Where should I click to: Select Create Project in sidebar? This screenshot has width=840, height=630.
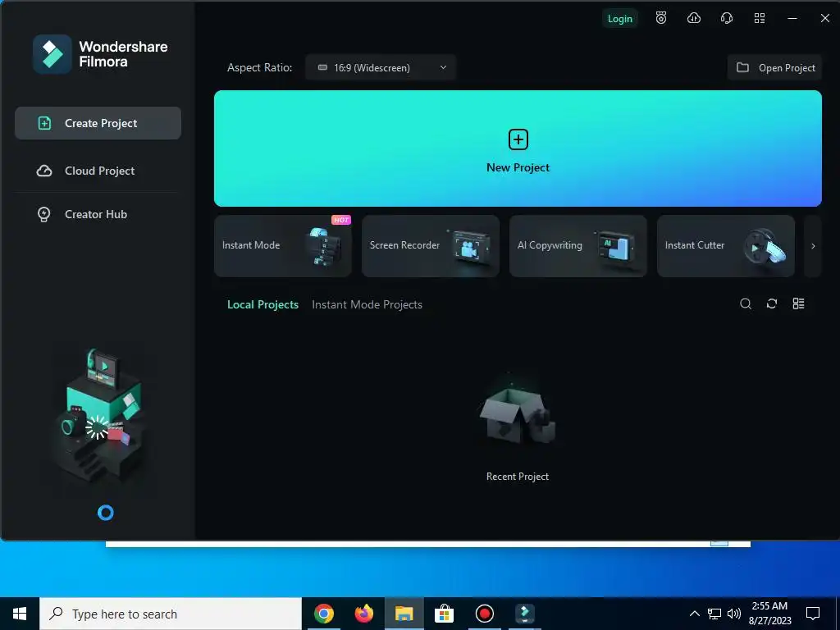coord(98,123)
